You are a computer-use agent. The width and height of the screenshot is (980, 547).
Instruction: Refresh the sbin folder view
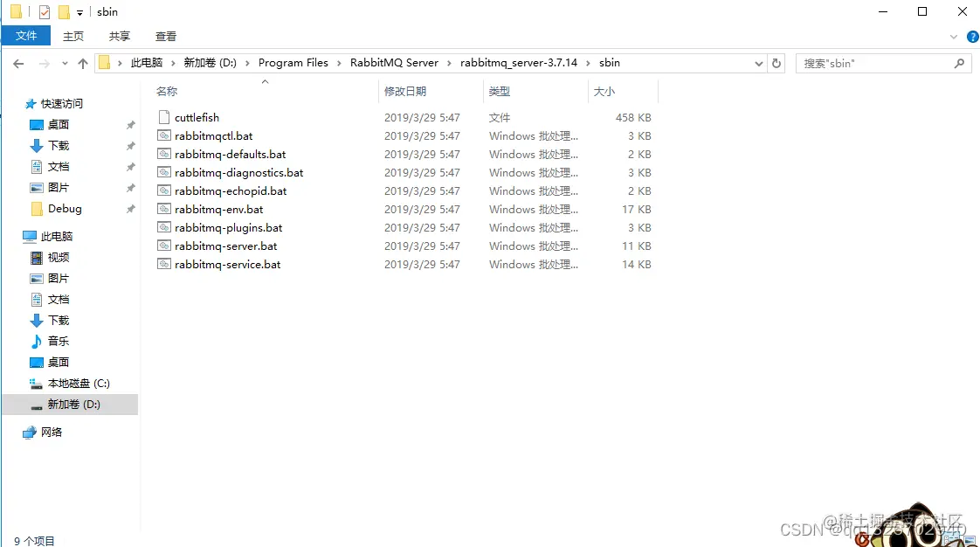point(776,63)
